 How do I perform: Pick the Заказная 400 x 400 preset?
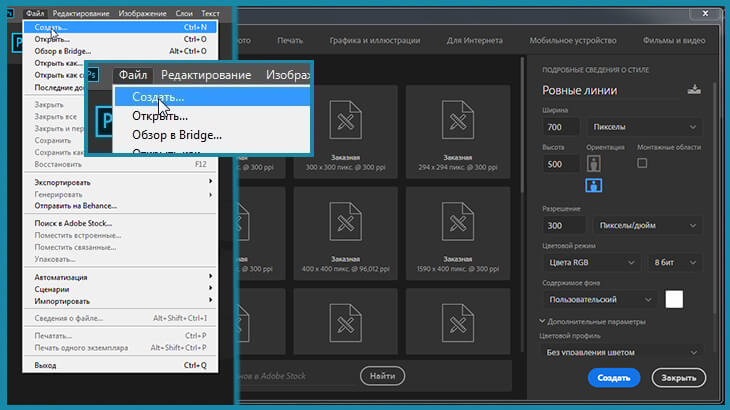point(345,234)
